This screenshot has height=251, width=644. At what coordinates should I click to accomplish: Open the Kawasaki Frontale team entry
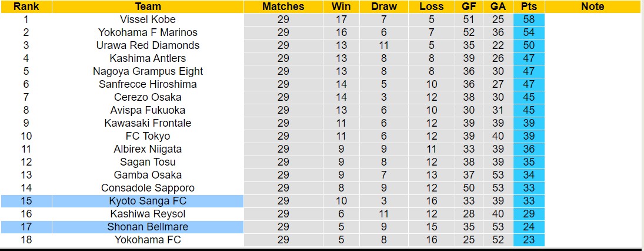click(148, 123)
